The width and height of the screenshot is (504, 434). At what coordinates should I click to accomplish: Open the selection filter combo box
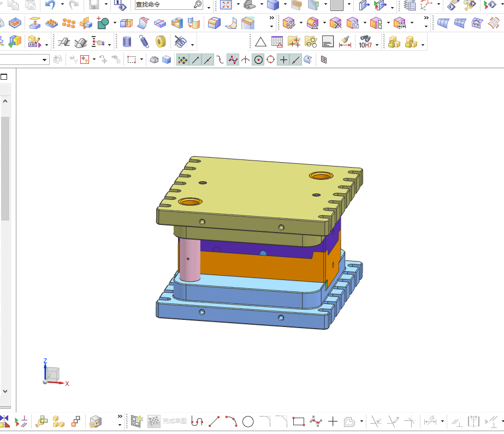point(24,60)
